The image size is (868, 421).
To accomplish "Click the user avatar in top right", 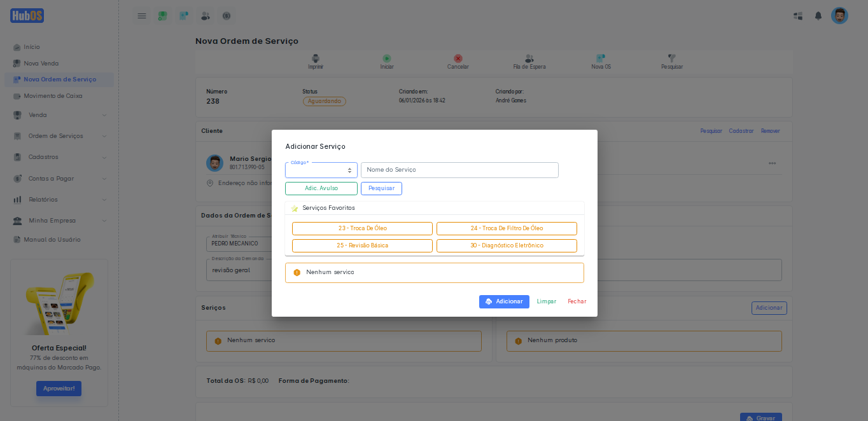I will pos(839,16).
